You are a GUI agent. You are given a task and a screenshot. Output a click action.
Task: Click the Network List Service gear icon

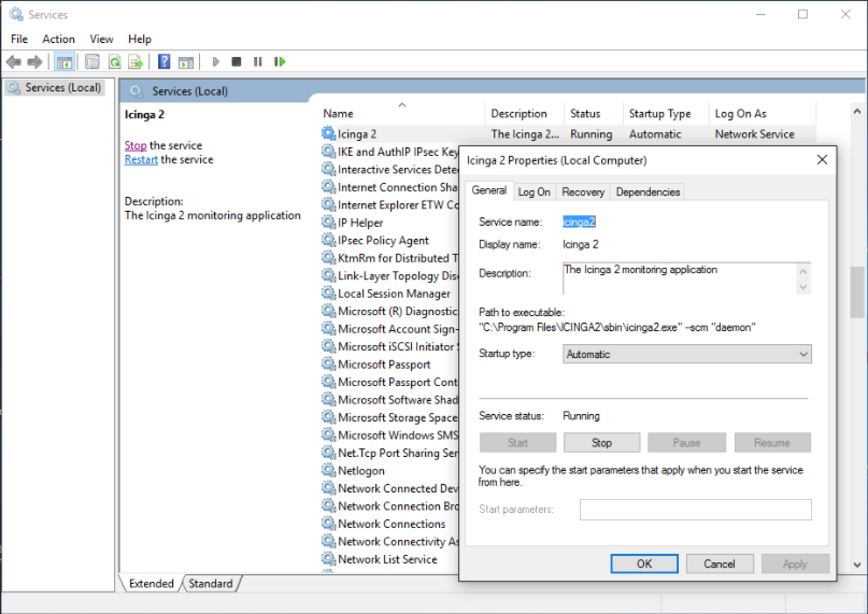tap(329, 559)
